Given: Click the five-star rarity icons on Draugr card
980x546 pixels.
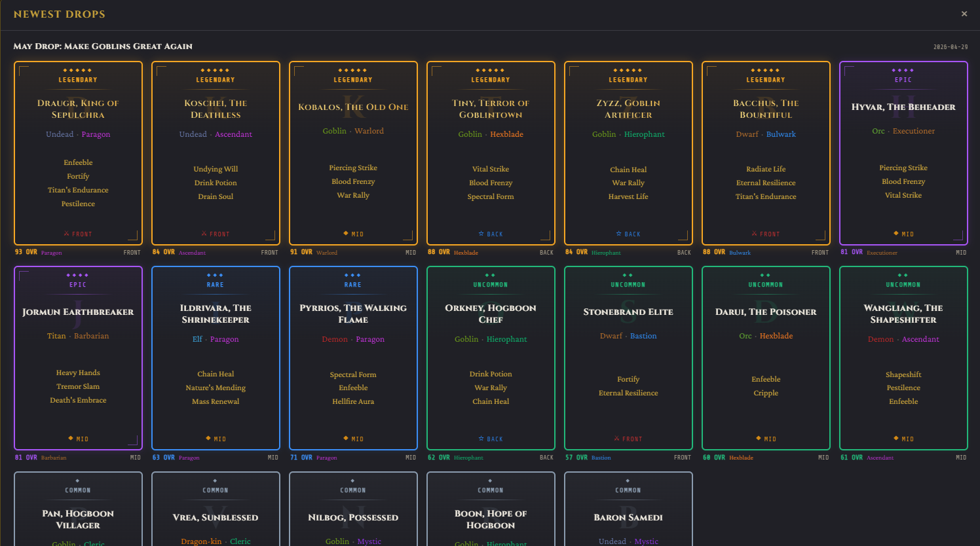Looking at the screenshot, I should [x=78, y=70].
